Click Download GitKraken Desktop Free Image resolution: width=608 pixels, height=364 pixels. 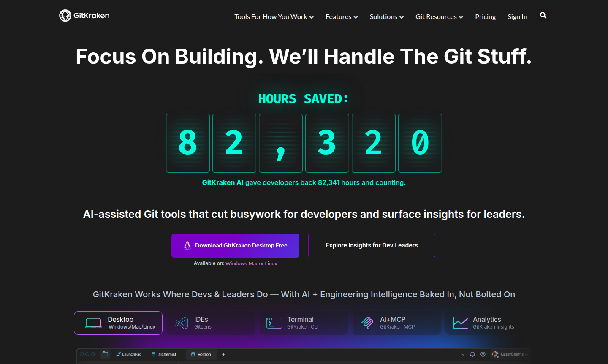tap(235, 245)
